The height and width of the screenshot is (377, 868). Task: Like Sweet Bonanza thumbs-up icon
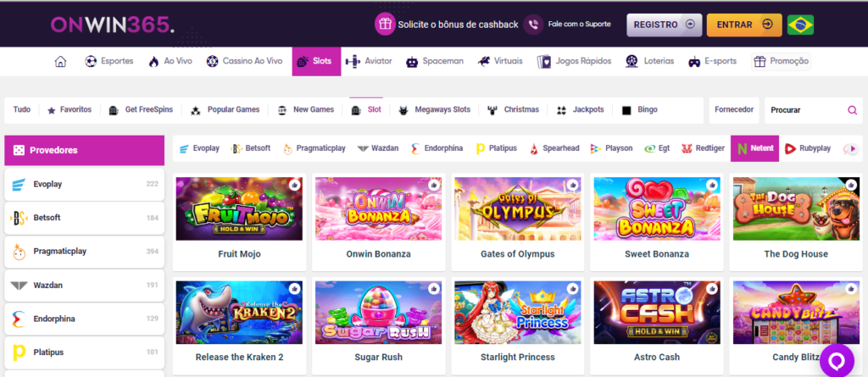point(713,185)
